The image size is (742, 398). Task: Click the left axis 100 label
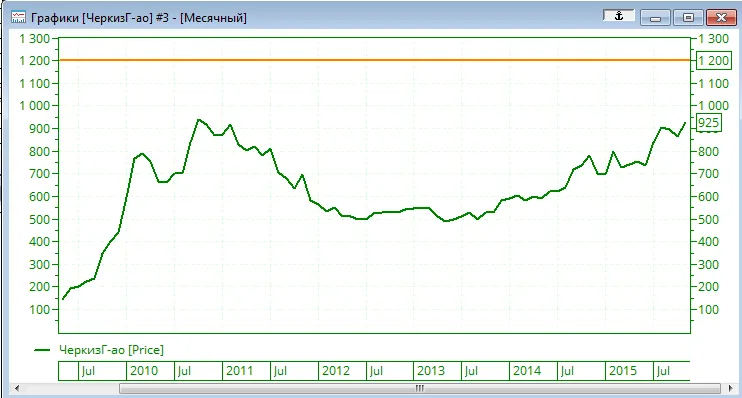click(x=39, y=310)
